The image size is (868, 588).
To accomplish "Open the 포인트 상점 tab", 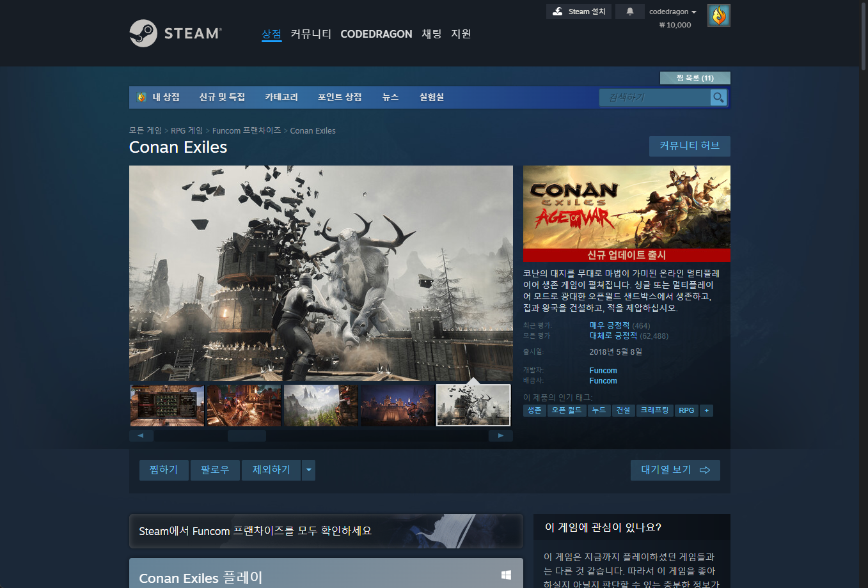I will click(340, 97).
